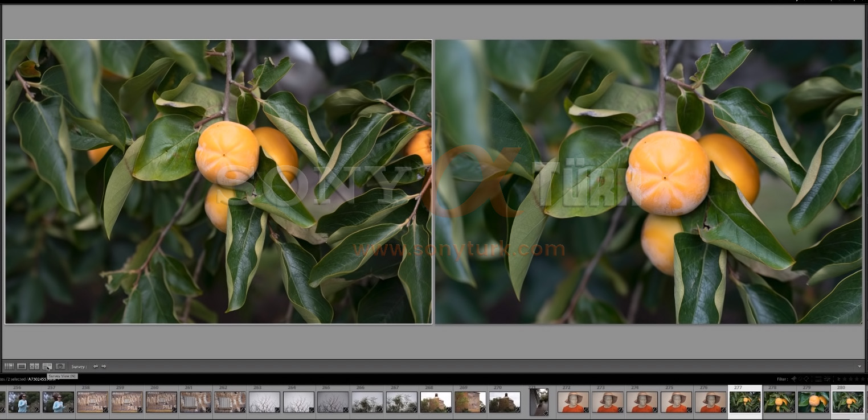Image resolution: width=868 pixels, height=420 pixels.
Task: Toggle the rejected photos filter
Action: point(806,379)
